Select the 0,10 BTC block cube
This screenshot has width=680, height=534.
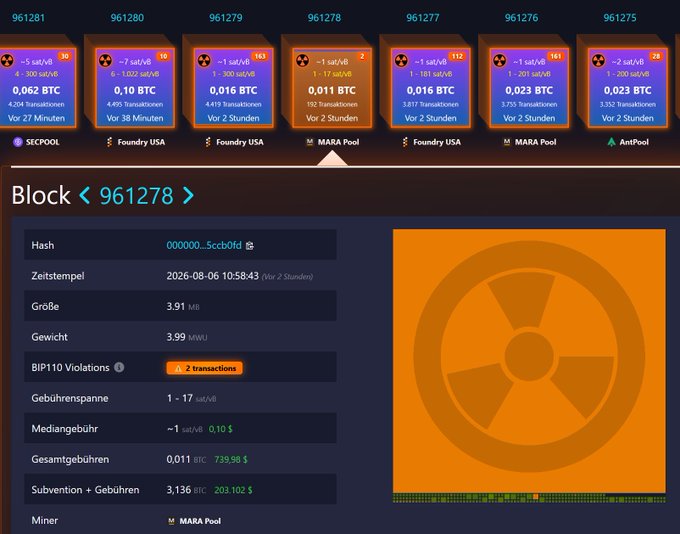[x=135, y=88]
